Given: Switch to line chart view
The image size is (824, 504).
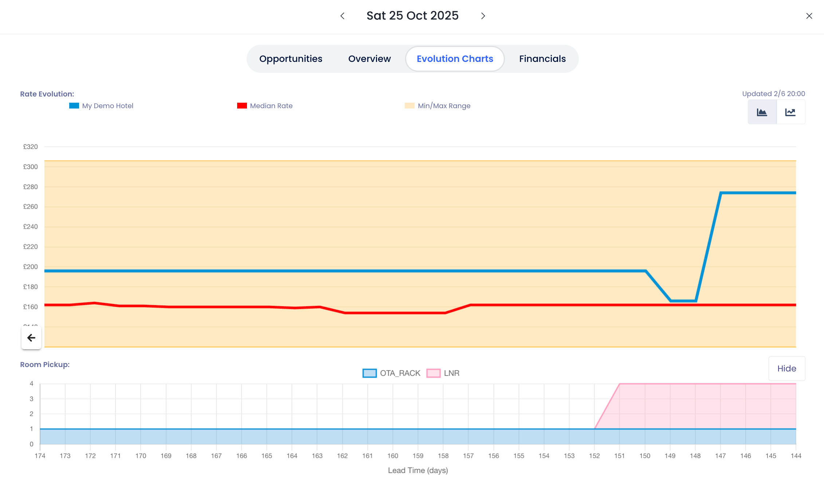Looking at the screenshot, I should pos(790,112).
